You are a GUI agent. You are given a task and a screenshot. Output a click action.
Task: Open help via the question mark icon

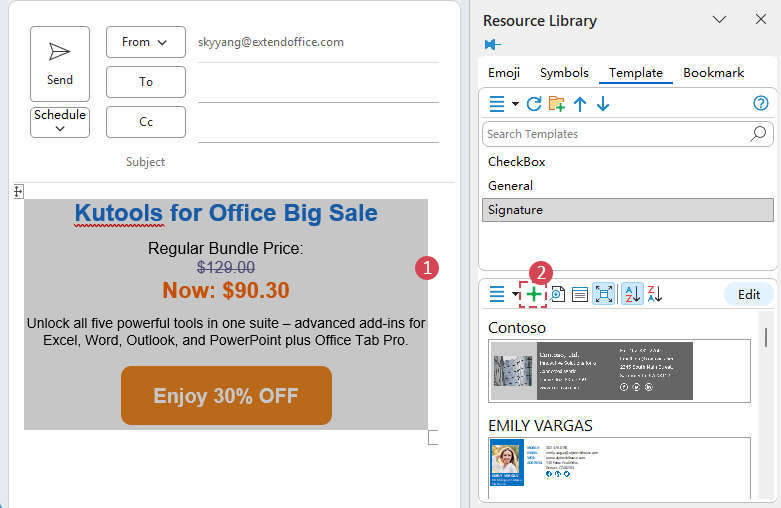pyautogui.click(x=760, y=104)
